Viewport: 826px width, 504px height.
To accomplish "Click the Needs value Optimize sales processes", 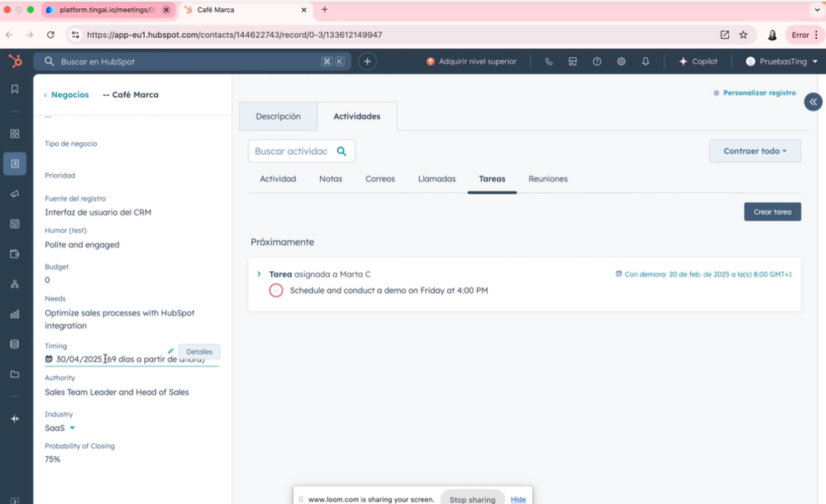I will point(119,319).
